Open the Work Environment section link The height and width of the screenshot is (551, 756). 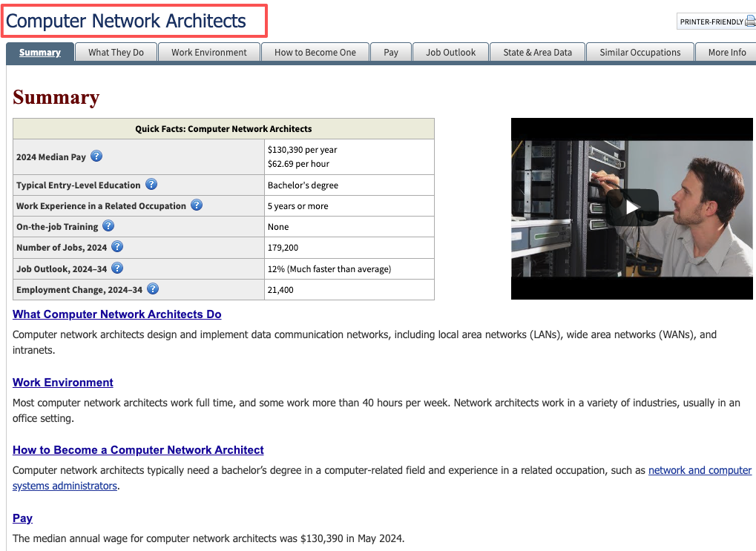point(62,382)
